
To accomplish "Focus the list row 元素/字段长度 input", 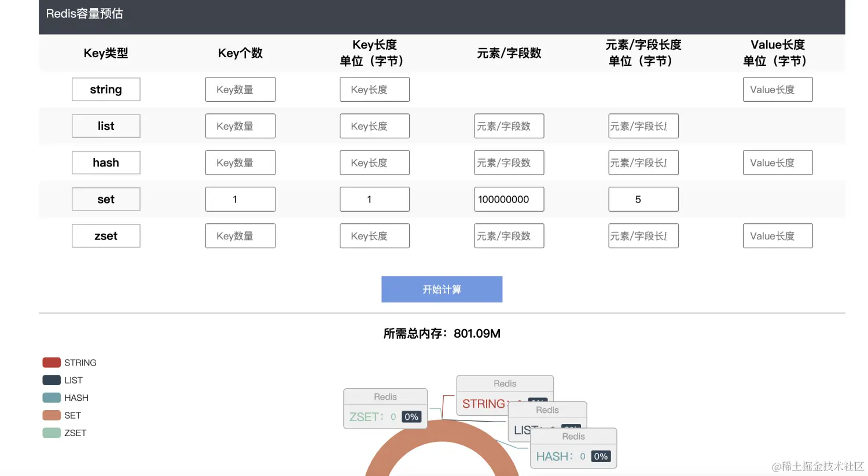I will click(x=643, y=126).
